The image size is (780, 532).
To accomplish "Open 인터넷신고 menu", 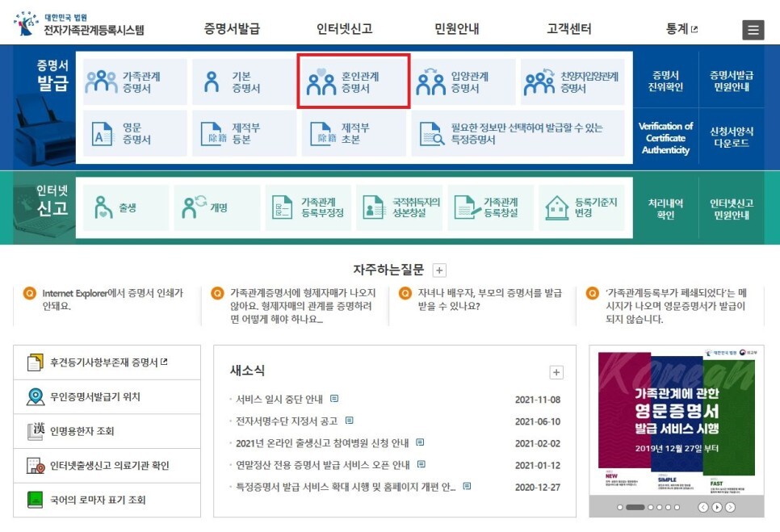I will pos(344,29).
